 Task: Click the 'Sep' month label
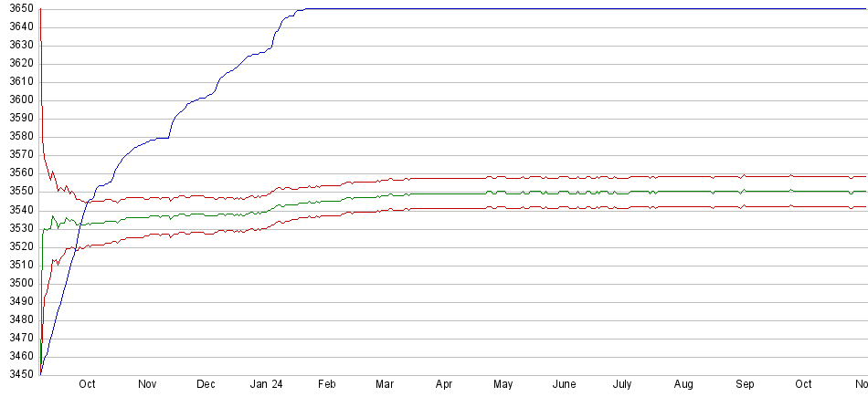coord(745,385)
